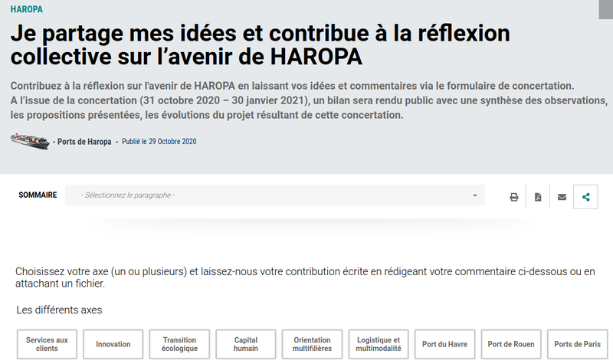
Task: Open the 'Sélectionnez le paragraphe' dropdown
Action: 275,195
